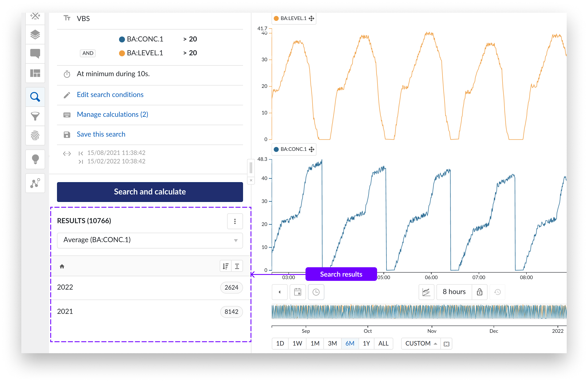588x383 pixels.
Task: Select the 1Y time range tab
Action: (366, 343)
